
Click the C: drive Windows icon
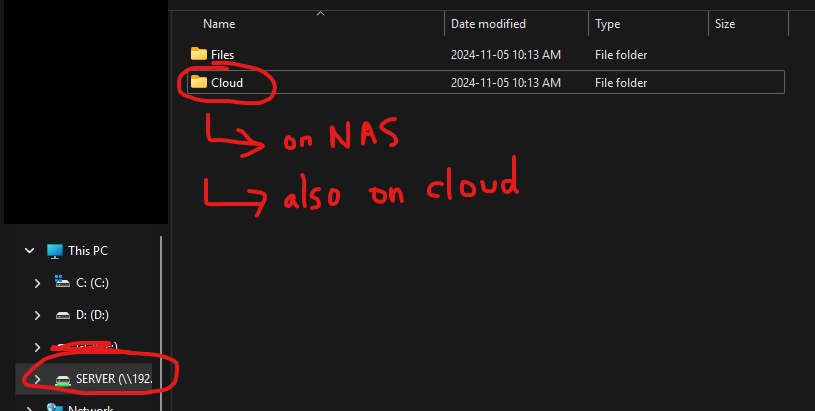pyautogui.click(x=62, y=282)
